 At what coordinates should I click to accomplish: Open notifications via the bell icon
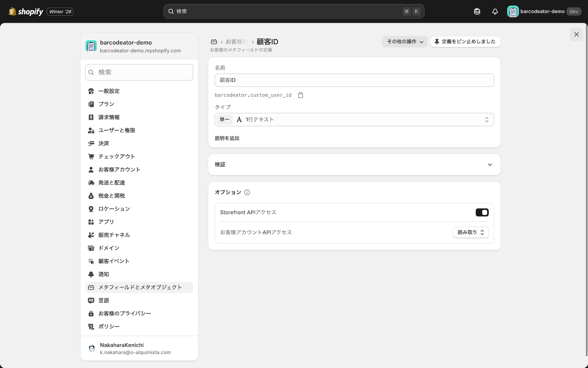(495, 11)
